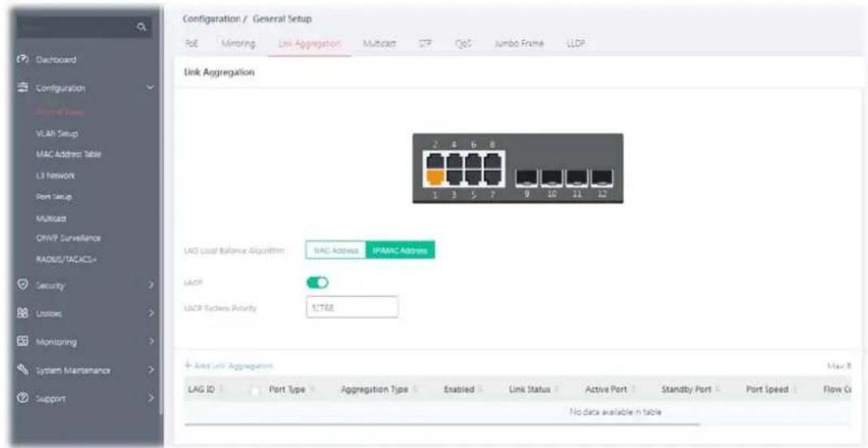Click the horizontal scrollbar under the table

point(443,424)
